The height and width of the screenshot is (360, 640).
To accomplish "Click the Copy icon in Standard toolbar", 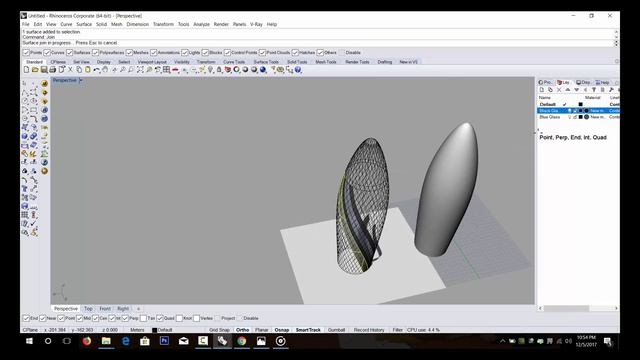I will point(79,70).
